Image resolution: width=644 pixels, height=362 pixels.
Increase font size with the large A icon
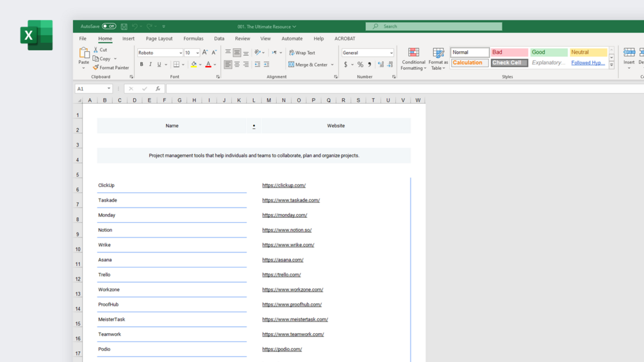[x=205, y=53]
